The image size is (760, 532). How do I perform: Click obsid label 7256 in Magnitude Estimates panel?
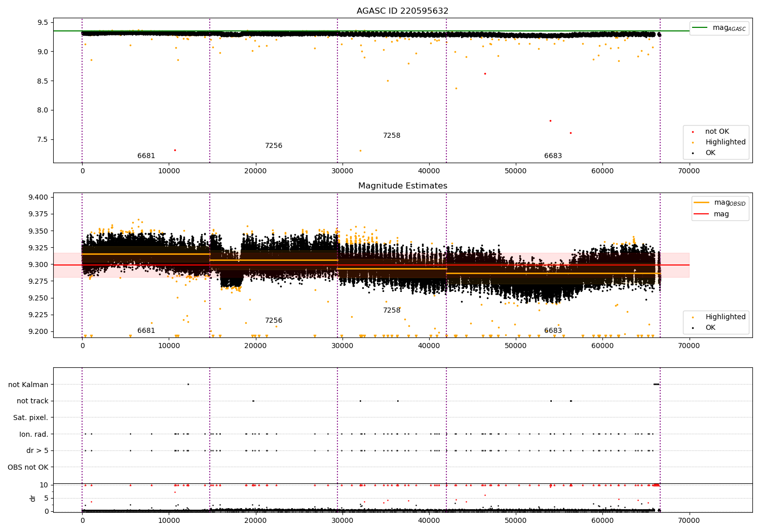pos(274,321)
